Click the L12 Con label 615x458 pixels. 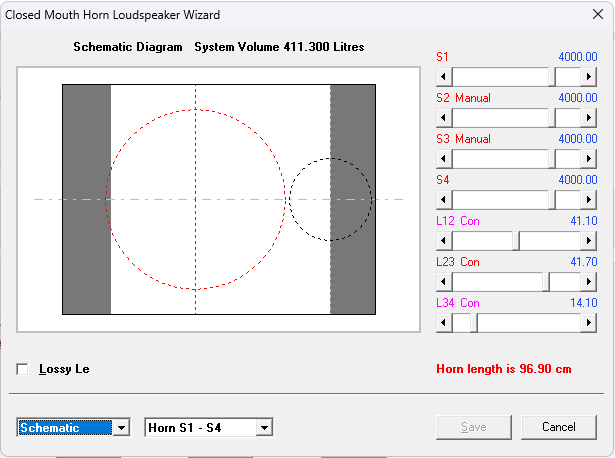tap(458, 221)
